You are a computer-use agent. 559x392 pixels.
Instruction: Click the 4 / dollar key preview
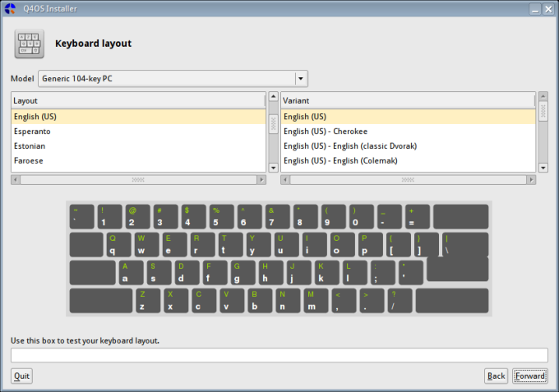coord(193,216)
